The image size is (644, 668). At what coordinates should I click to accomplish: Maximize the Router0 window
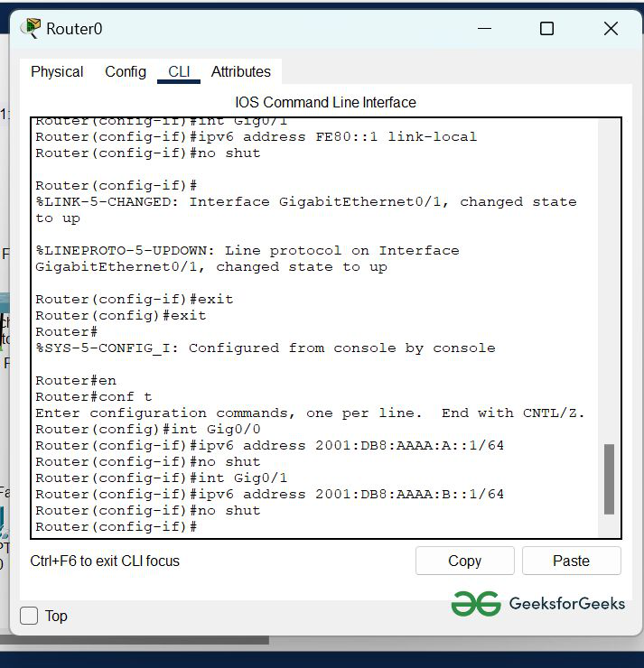point(546,29)
